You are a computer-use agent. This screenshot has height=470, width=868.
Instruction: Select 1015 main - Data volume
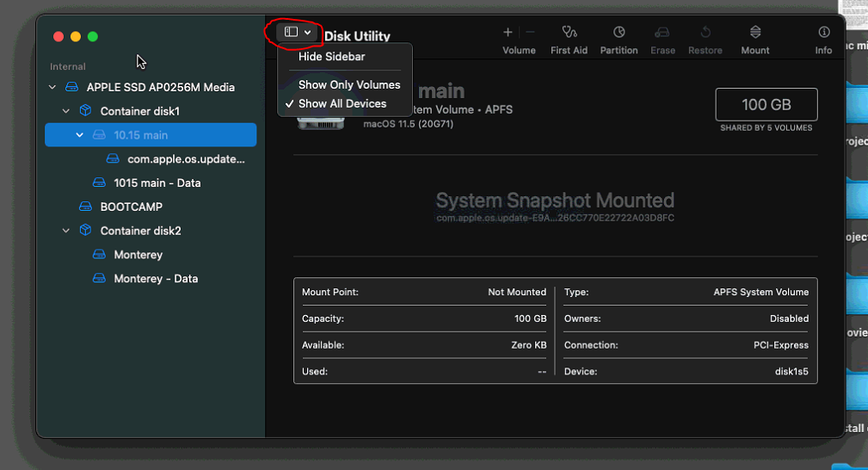point(157,182)
